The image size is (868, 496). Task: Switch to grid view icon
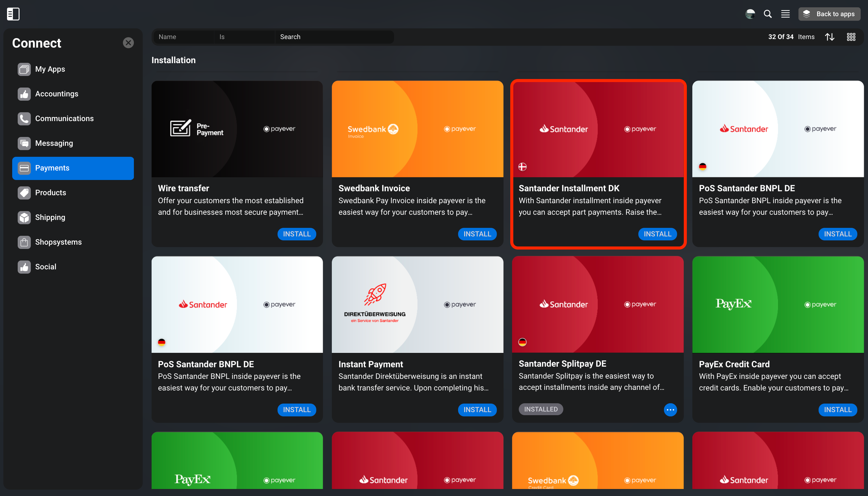[x=851, y=37]
